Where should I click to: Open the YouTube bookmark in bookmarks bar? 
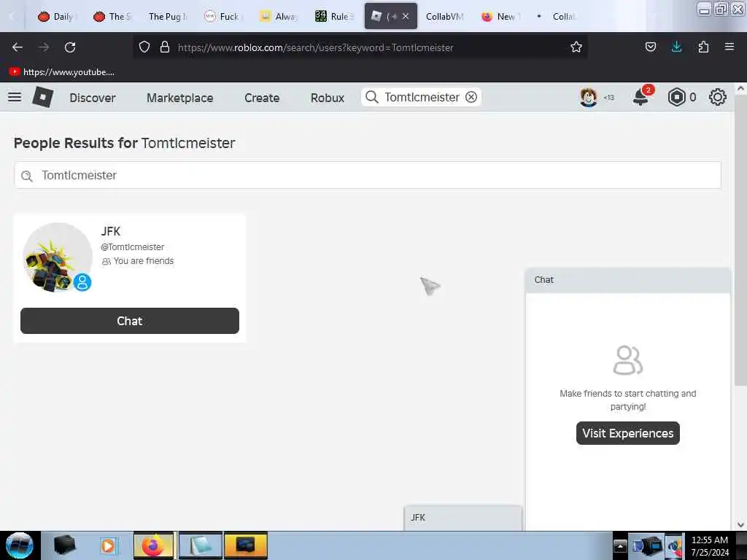tap(61, 72)
